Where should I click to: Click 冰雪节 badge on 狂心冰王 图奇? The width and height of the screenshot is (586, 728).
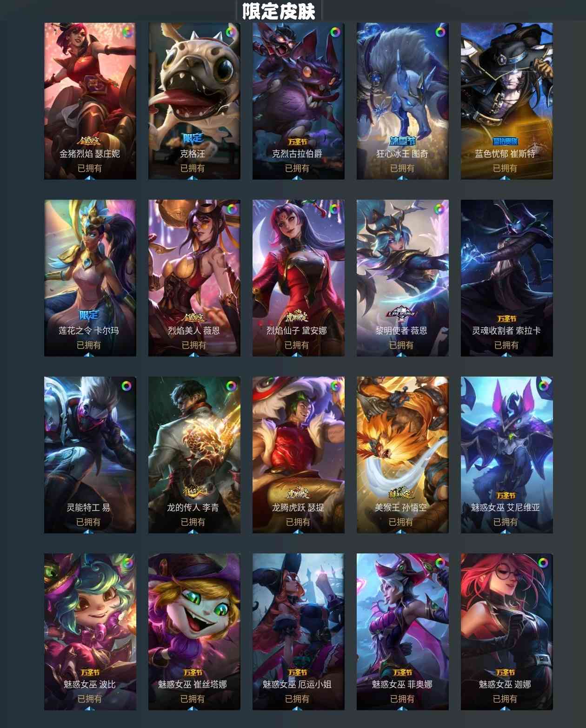[x=402, y=140]
